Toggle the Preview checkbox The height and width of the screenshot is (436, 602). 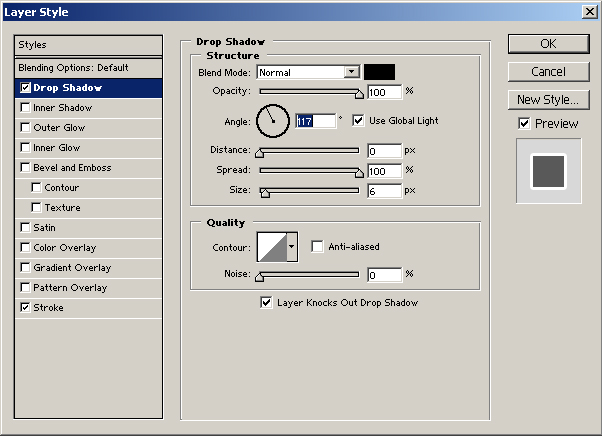pyautogui.click(x=524, y=124)
